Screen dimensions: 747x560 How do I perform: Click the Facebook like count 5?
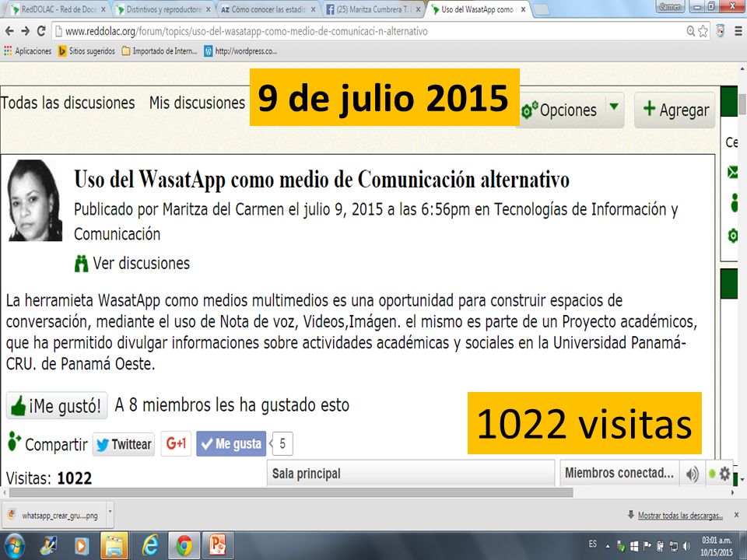[282, 444]
